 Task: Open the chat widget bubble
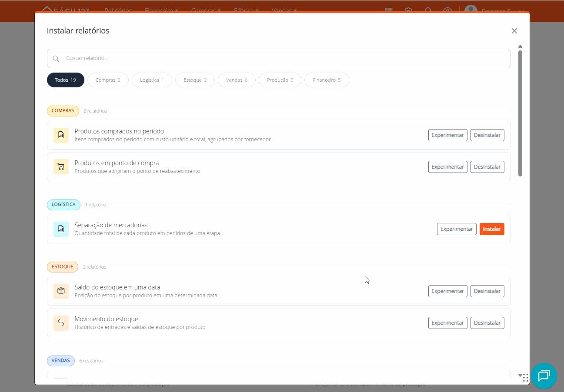click(x=544, y=376)
